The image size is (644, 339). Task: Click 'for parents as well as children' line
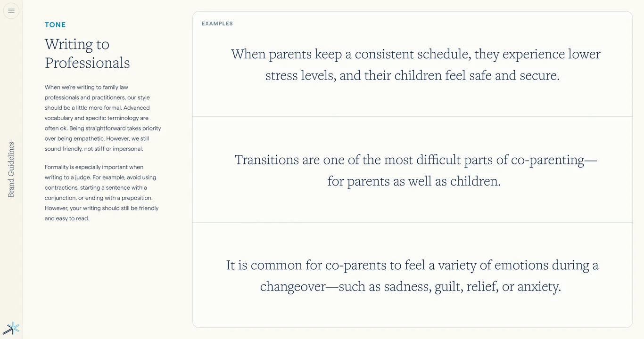[414, 181]
